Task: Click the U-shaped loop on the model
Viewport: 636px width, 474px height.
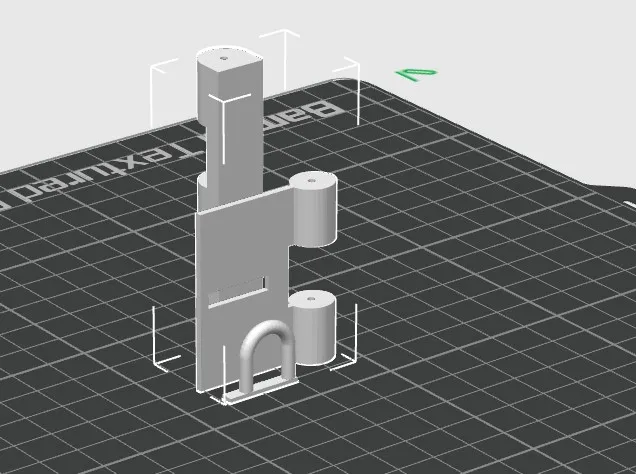Action: (268, 356)
